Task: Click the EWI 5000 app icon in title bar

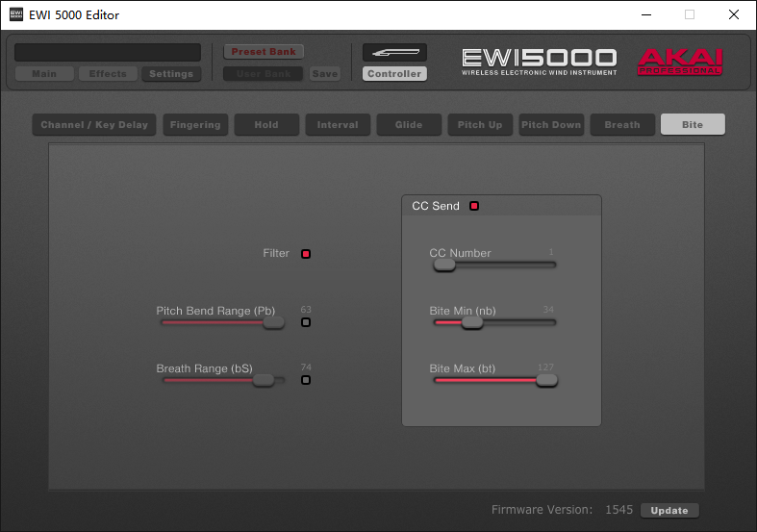Action: 16,14
